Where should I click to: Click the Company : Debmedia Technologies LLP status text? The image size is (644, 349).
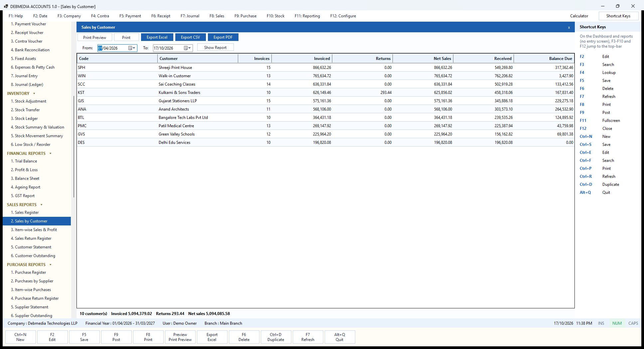(x=43, y=323)
